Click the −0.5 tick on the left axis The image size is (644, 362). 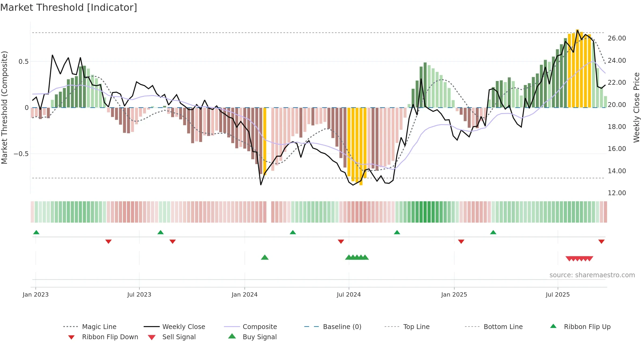[x=21, y=154]
